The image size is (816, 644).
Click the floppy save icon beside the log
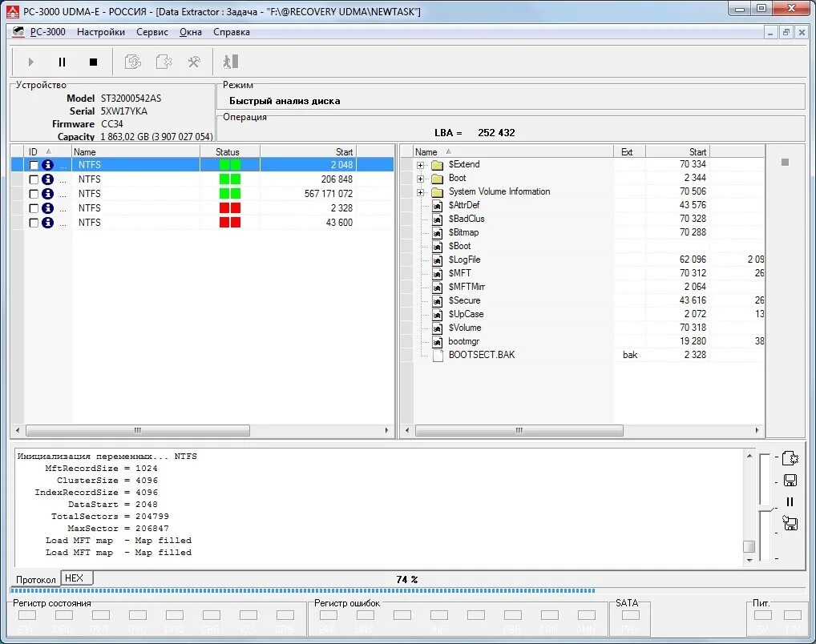[x=790, y=480]
